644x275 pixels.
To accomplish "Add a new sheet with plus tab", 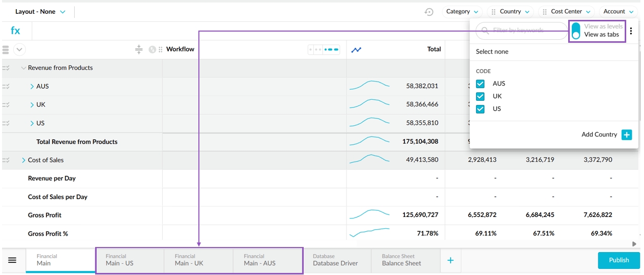I will [x=450, y=260].
